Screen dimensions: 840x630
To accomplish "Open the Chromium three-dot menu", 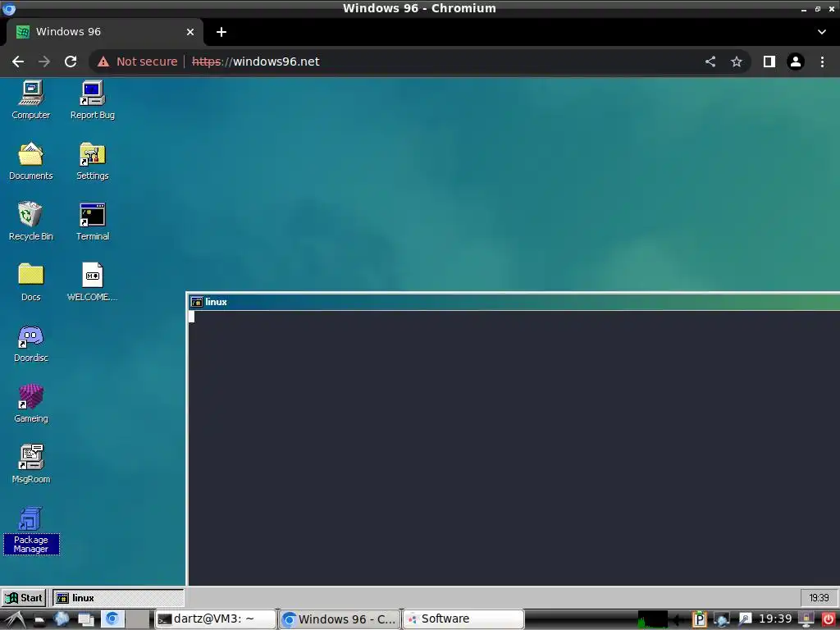I will coord(822,62).
